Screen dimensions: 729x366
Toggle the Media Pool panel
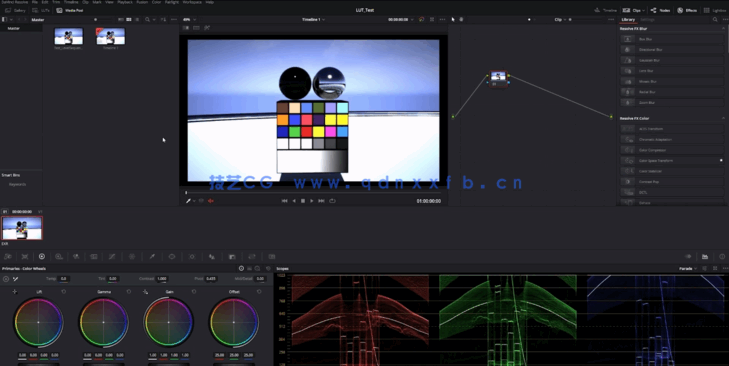pos(70,10)
